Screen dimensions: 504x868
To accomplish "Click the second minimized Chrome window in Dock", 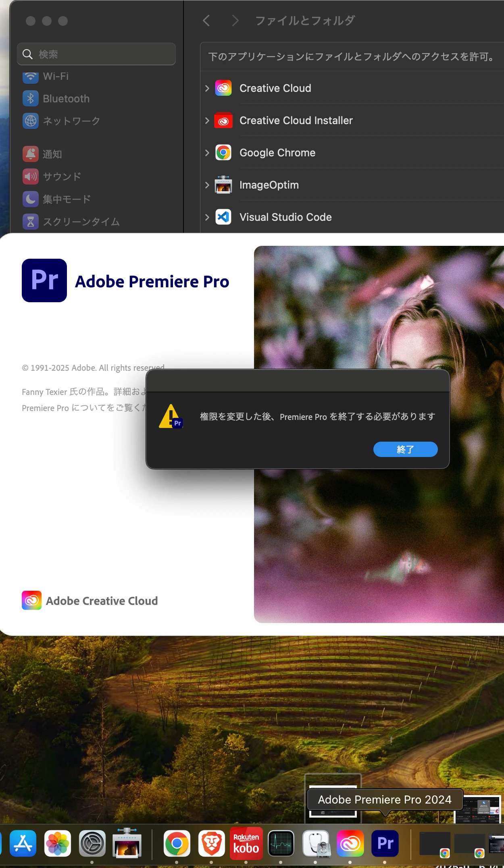I will 470,845.
